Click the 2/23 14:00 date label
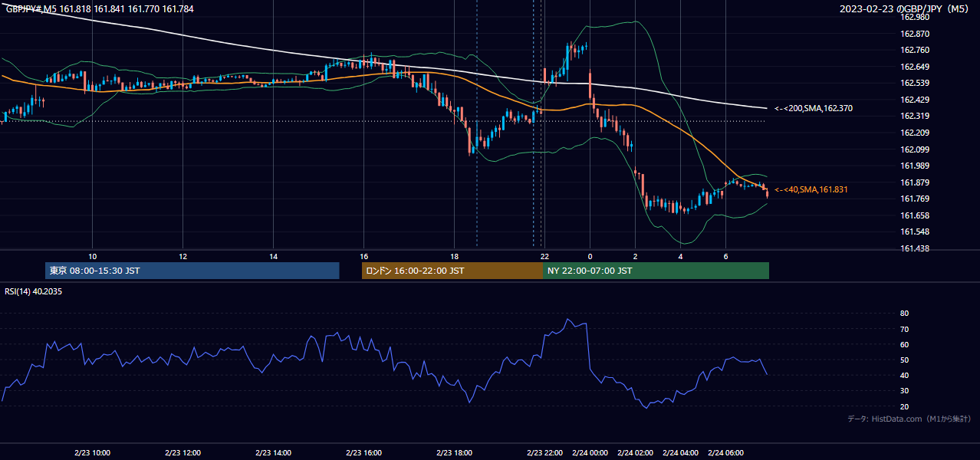The image size is (980, 460). pos(273,453)
